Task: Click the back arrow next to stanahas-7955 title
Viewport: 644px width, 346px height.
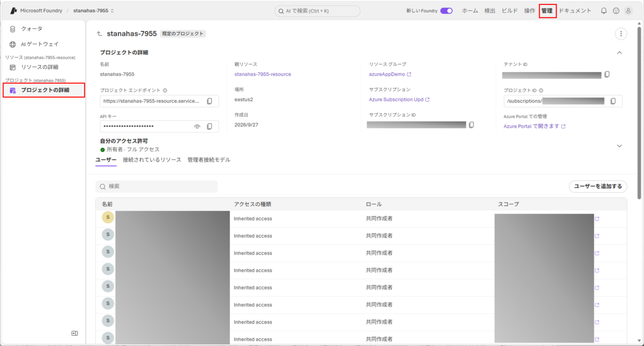Action: (100, 34)
